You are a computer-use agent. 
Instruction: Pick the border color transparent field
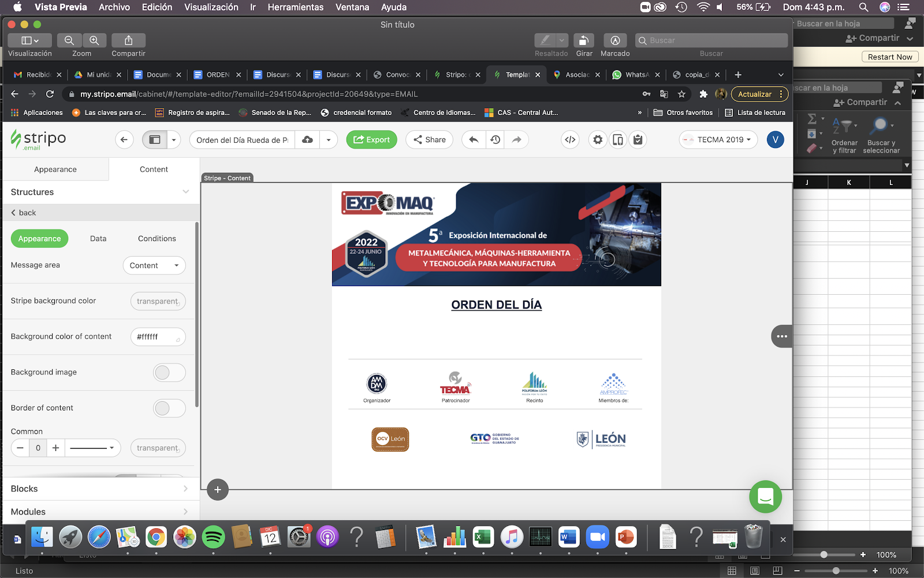(158, 447)
